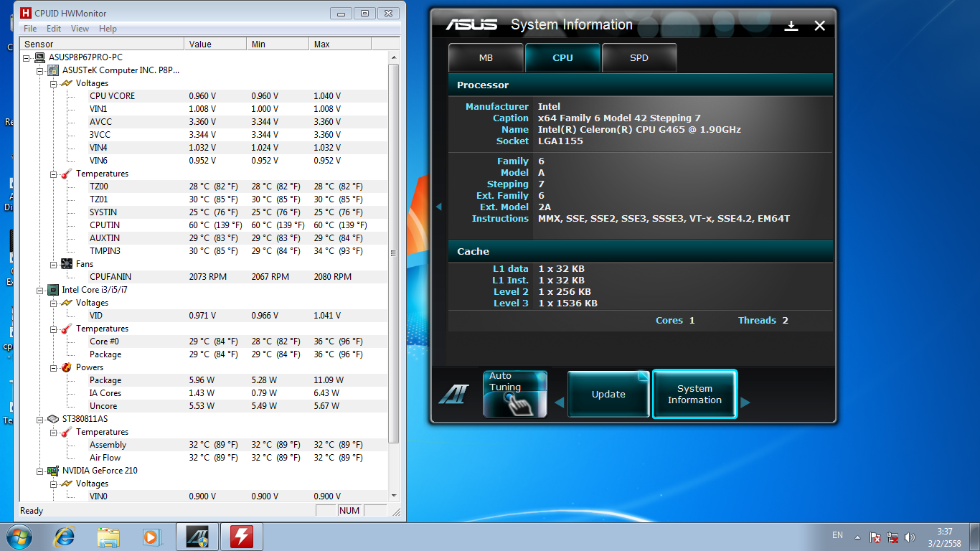Click the Min column header

[x=278, y=44]
